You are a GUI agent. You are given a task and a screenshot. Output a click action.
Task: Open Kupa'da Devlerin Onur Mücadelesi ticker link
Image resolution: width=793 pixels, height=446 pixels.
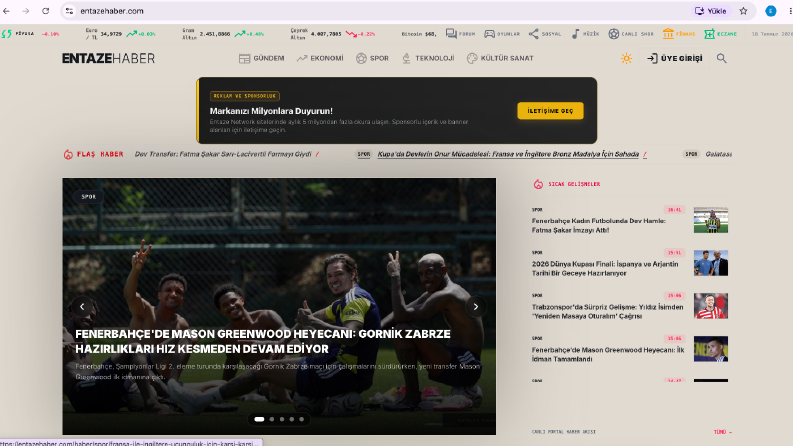tap(508, 154)
